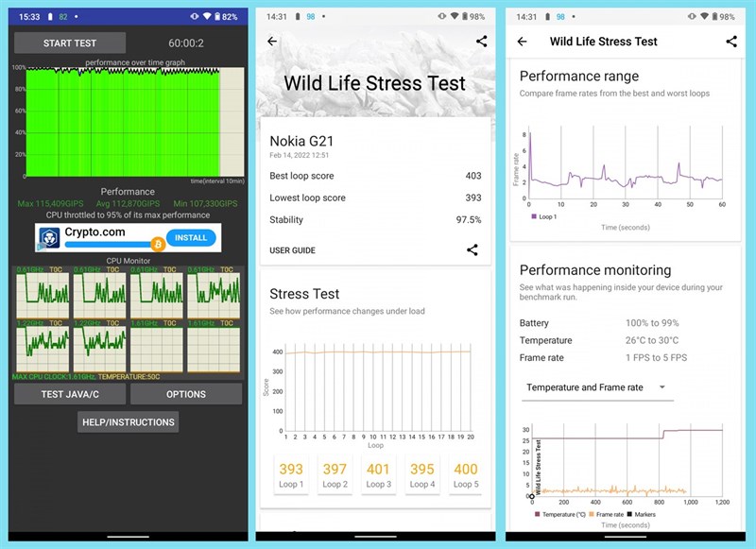Viewport: 756px width, 549px height.
Task: Open the OPTIONS button
Action: [x=186, y=394]
